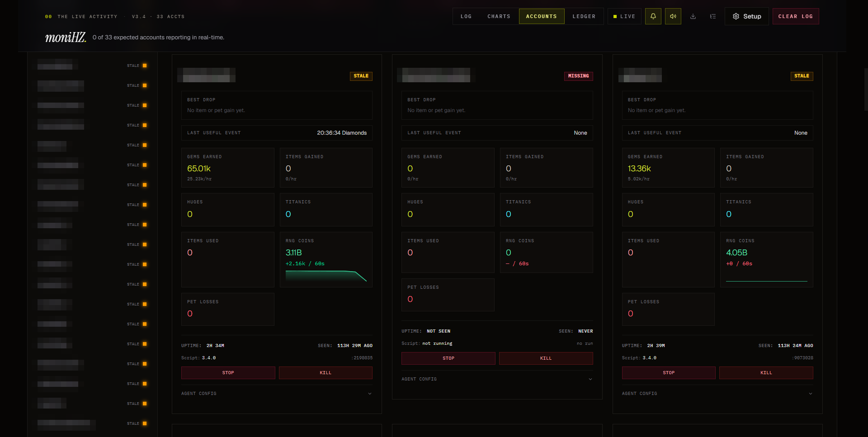
Task: Click the download export icon
Action: [x=693, y=16]
